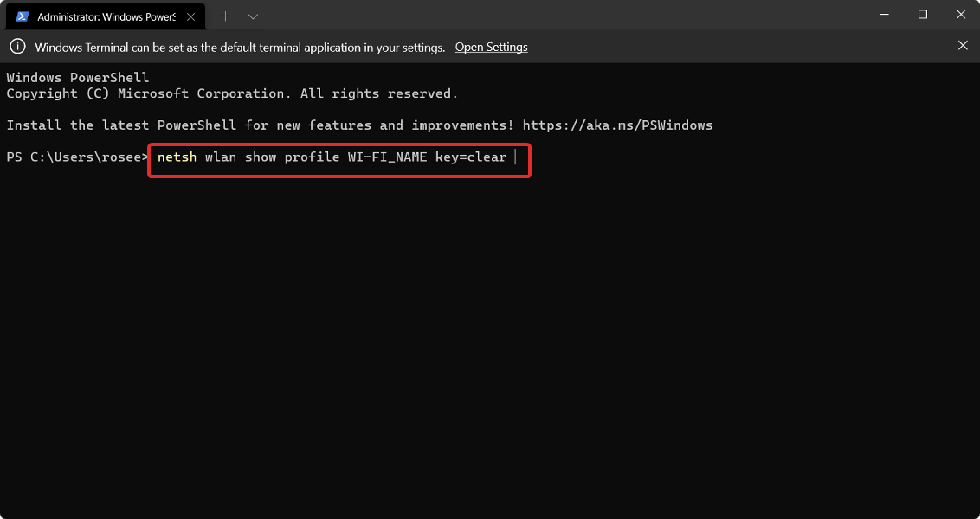The width and height of the screenshot is (980, 519).
Task: Click the Copyright Microsoft Corporation line
Action: (x=232, y=93)
